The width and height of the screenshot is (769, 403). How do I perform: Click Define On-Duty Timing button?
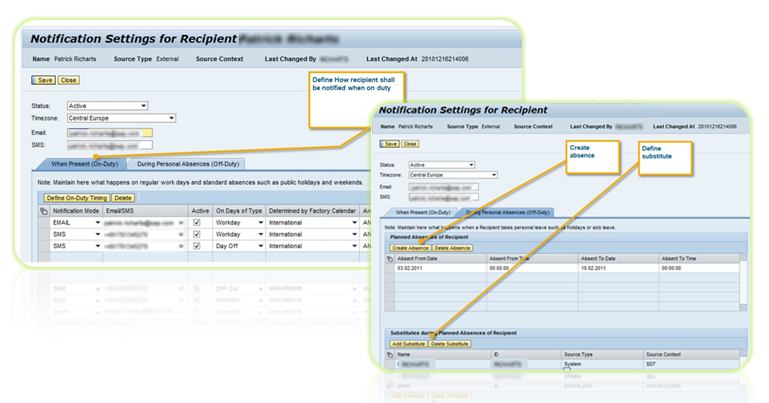[x=77, y=198]
